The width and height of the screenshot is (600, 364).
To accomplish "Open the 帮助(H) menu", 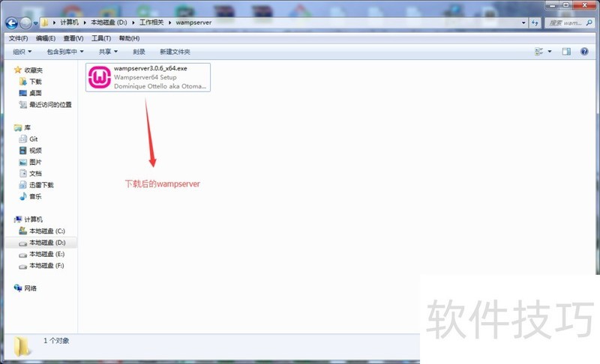I will coord(129,38).
